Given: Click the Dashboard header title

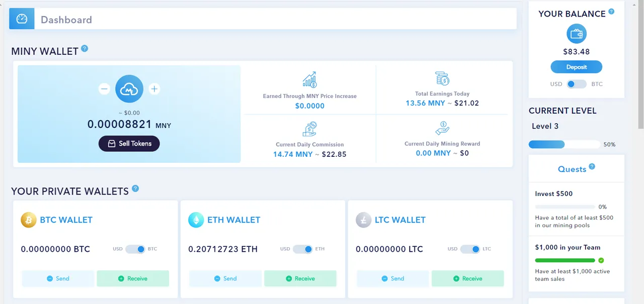Looking at the screenshot, I should coord(66,20).
